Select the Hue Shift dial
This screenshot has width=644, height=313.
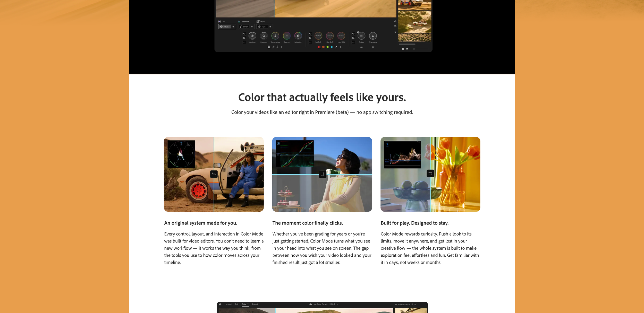coord(330,36)
